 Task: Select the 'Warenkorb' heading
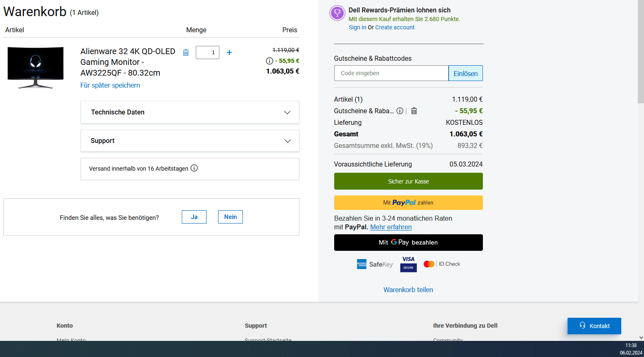coord(35,12)
